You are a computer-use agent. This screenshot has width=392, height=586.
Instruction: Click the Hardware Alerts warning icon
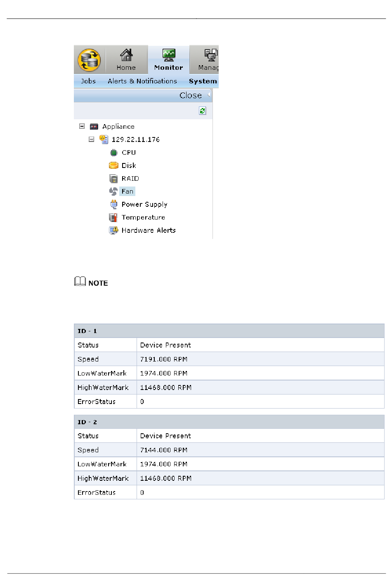click(x=113, y=230)
